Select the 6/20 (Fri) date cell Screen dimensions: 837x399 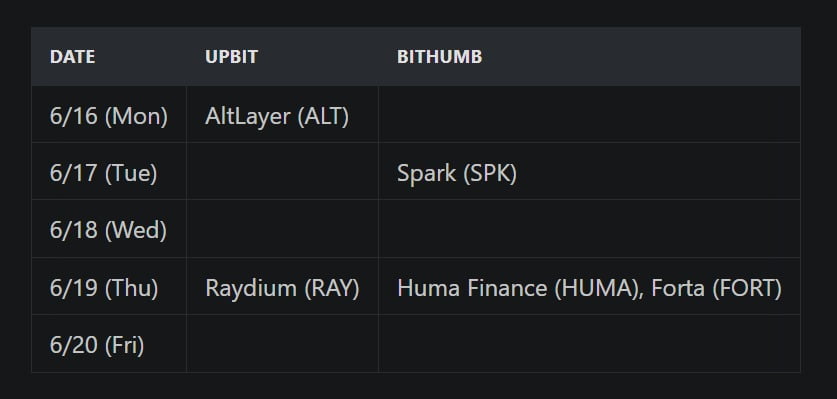coord(109,344)
